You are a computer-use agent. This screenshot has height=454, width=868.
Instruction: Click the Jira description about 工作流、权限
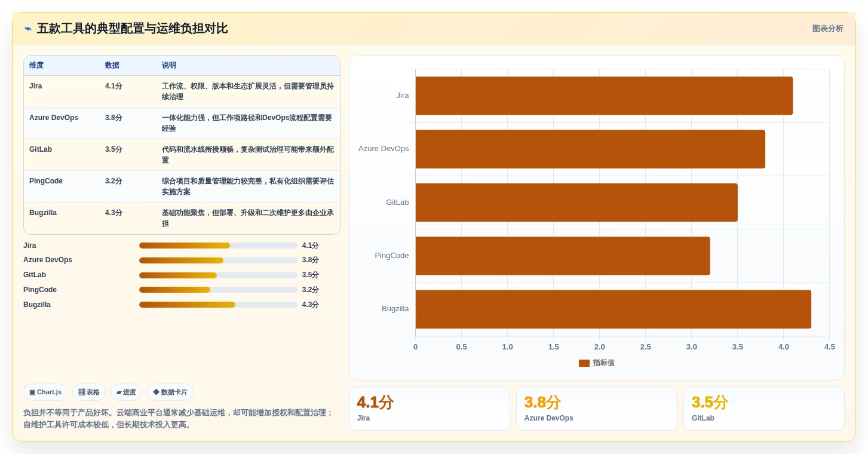(x=248, y=91)
